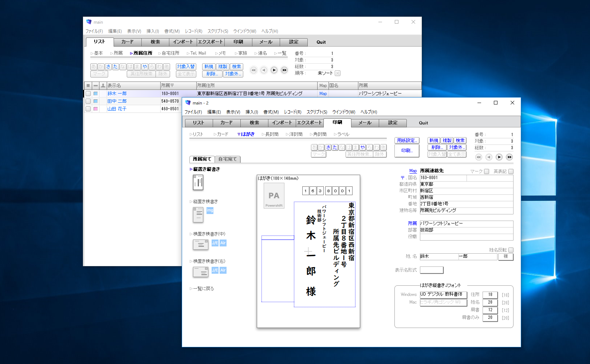The height and width of the screenshot is (364, 590).
Task: Go to next record in back main window
Action: [x=274, y=70]
